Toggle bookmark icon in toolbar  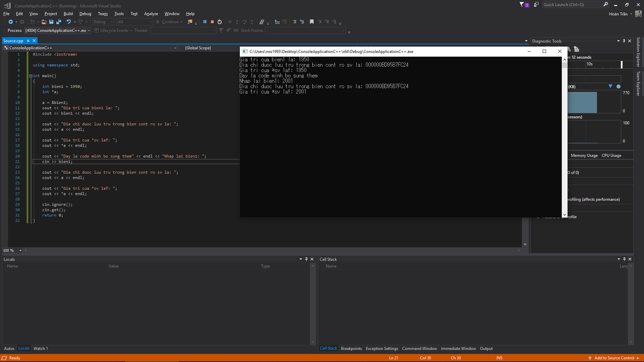click(x=312, y=22)
